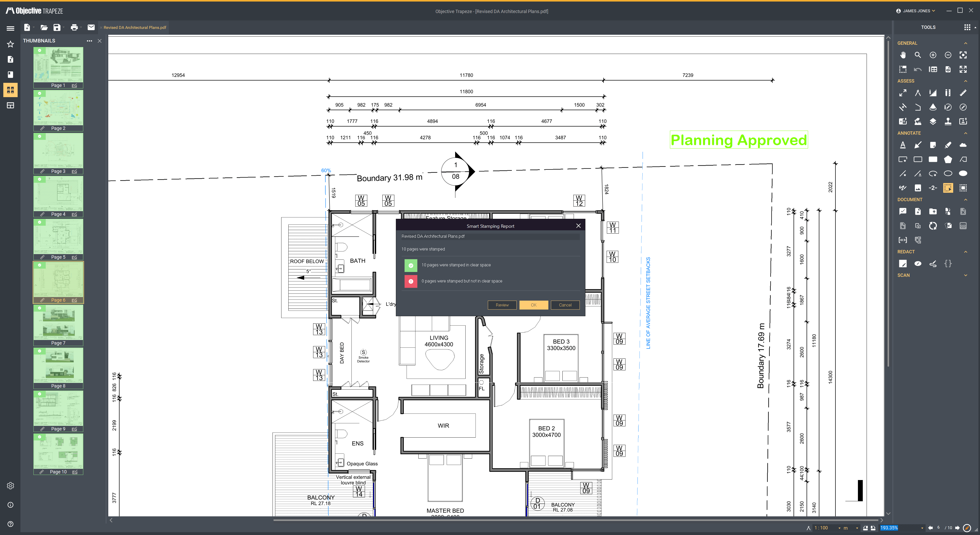Click the Review button in dialog

502,305
